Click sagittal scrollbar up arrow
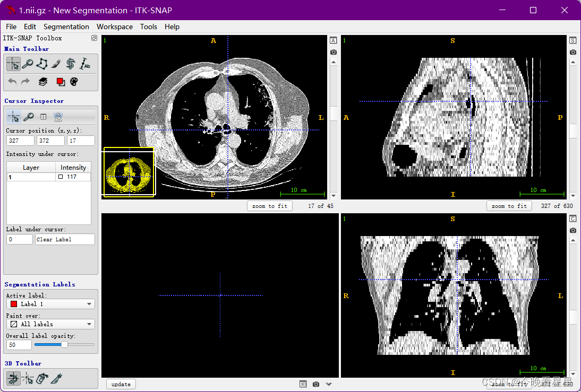Screen dimensions: 581x392 (x=573, y=62)
